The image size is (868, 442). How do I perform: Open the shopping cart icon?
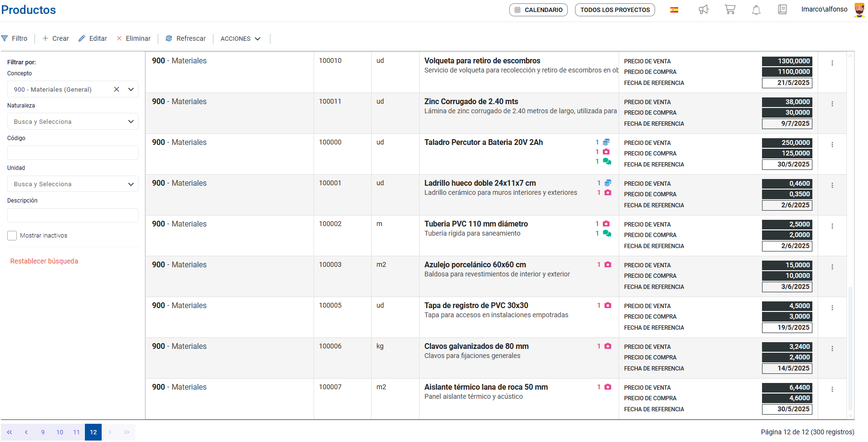point(730,10)
